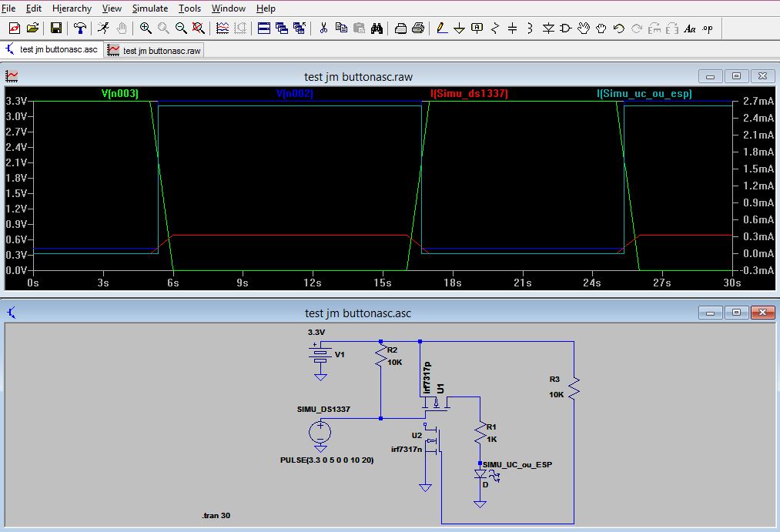
Task: Open the Simulate menu
Action: point(149,8)
